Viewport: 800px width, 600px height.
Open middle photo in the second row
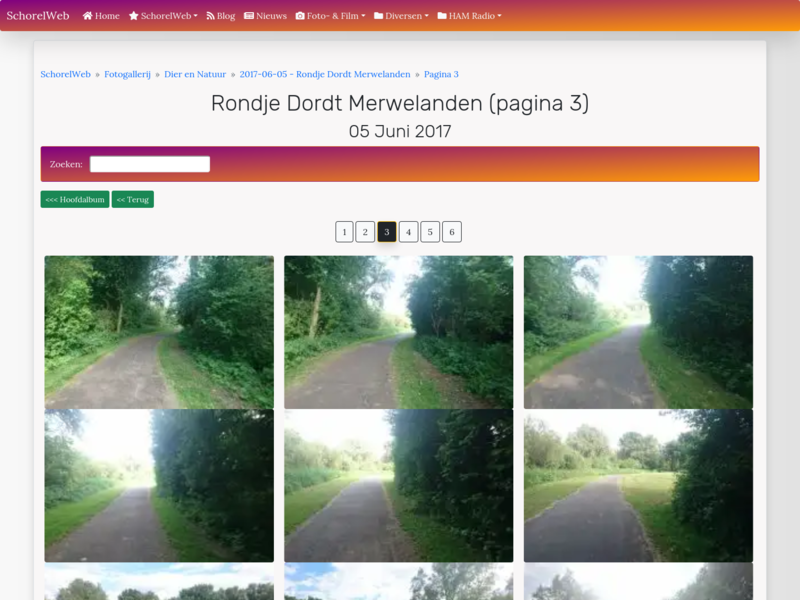click(x=399, y=486)
